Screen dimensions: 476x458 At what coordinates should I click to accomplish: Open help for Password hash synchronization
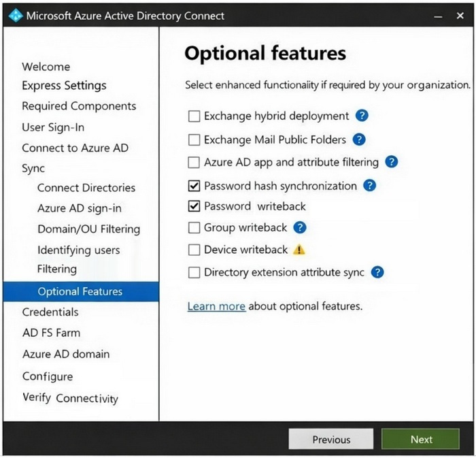pyautogui.click(x=370, y=185)
